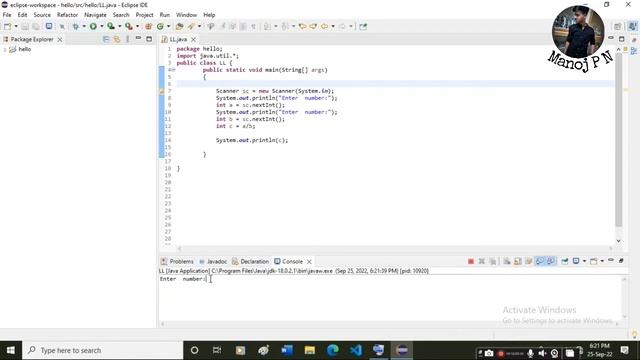Jump to Previous Annotation icon
640x360 pixels.
click(285, 27)
